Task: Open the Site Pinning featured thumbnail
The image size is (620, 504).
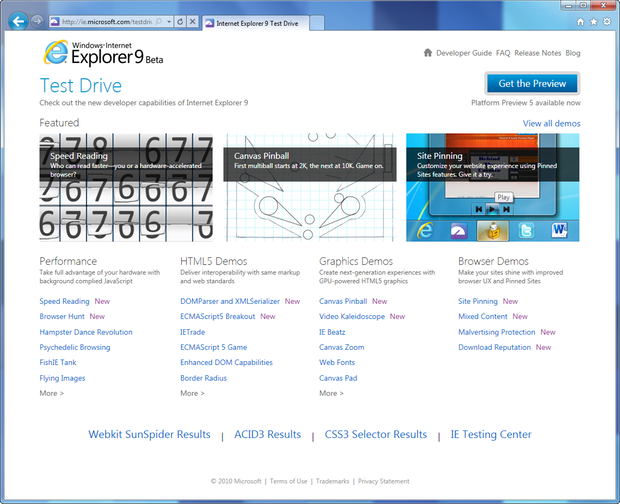Action: (493, 187)
